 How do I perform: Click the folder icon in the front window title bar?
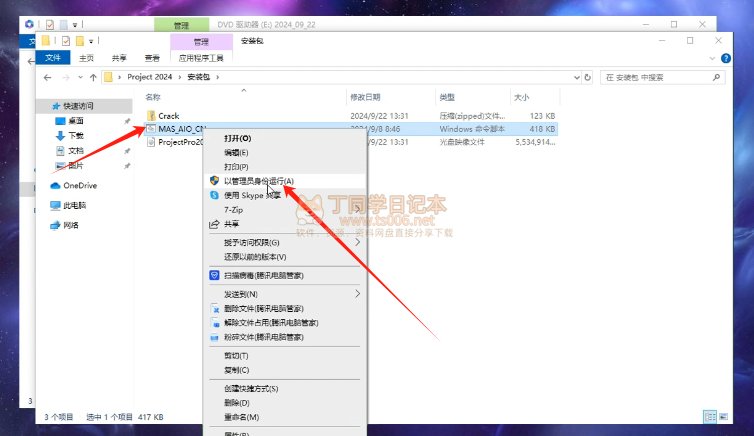tap(46, 41)
